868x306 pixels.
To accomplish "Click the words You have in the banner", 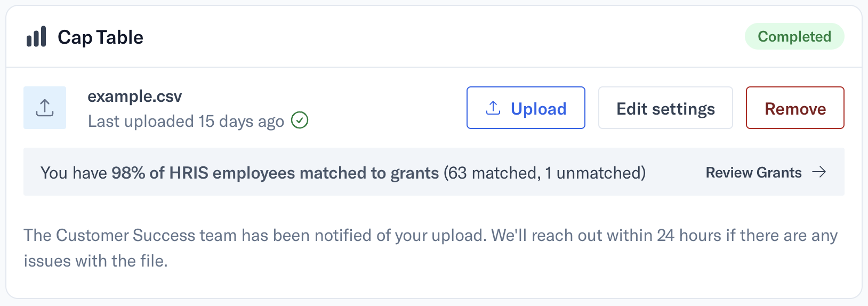I will [x=74, y=173].
